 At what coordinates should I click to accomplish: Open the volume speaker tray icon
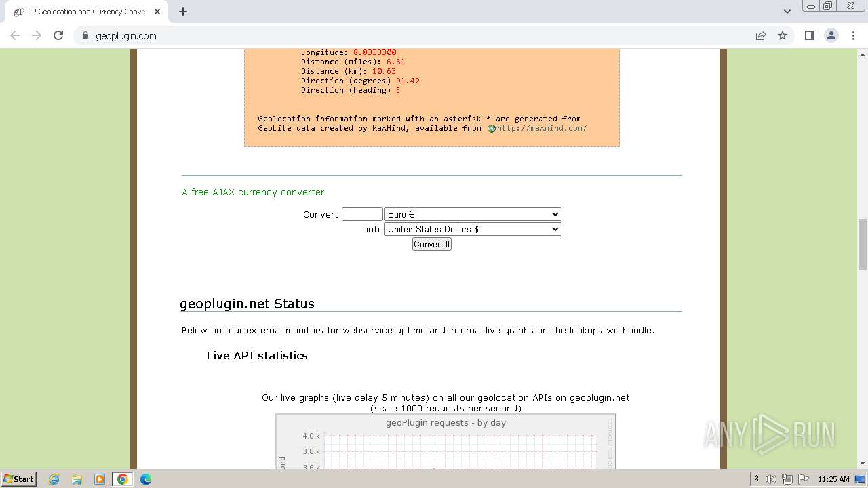click(771, 479)
